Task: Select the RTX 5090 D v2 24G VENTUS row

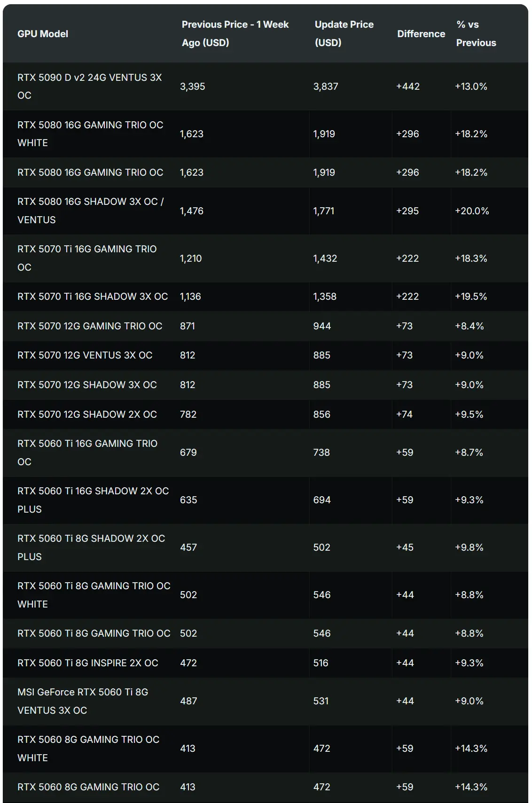Action: 266,86
